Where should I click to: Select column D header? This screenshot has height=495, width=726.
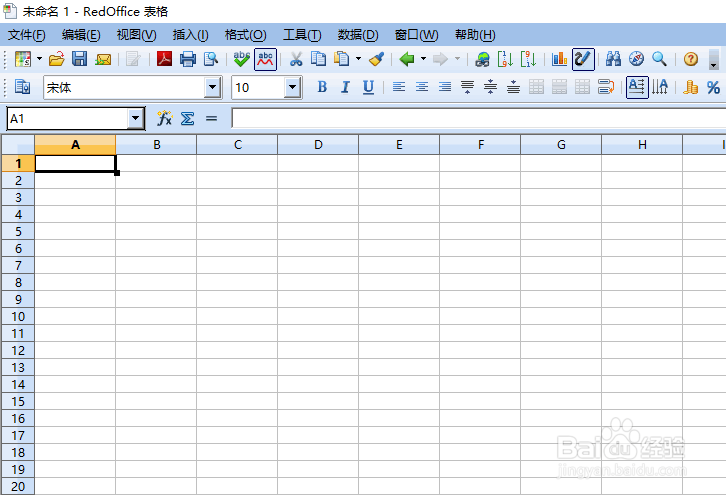point(318,145)
